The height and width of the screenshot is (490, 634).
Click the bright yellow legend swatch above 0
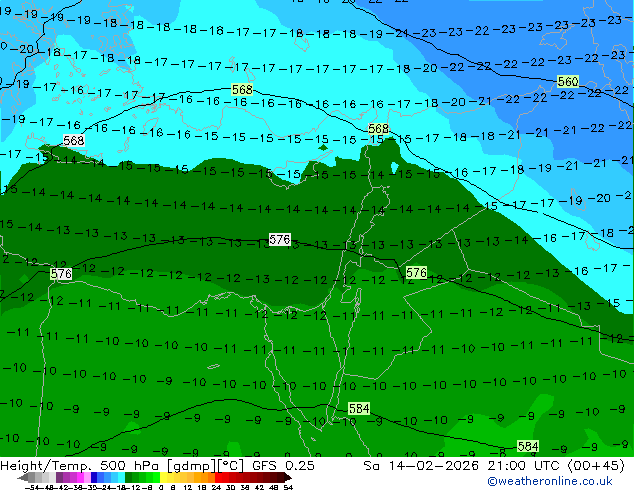click(163, 477)
